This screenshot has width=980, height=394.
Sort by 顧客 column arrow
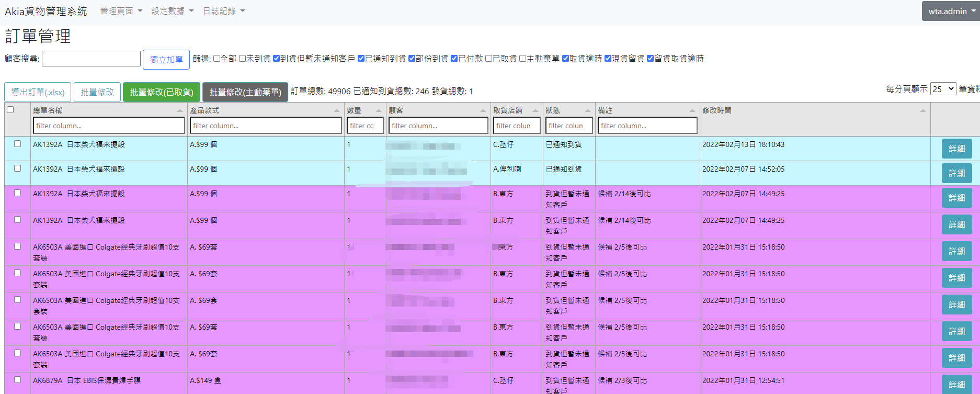coord(483,111)
